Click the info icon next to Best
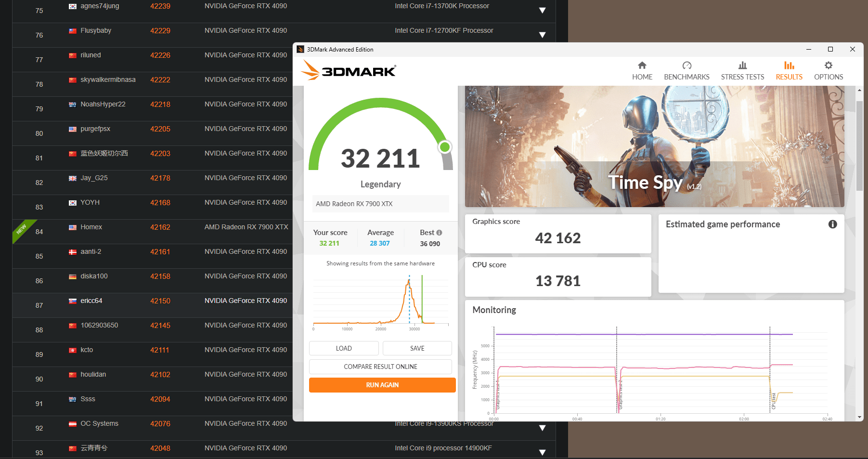Image resolution: width=868 pixels, height=459 pixels. click(x=439, y=233)
